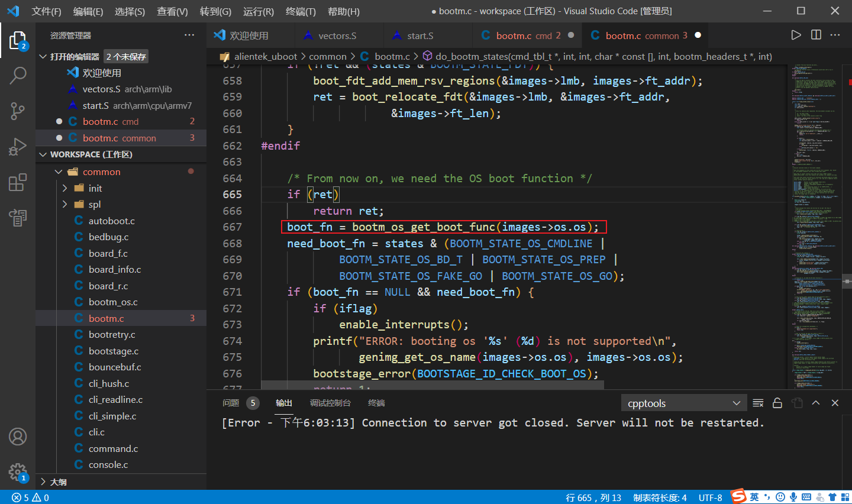852x504 pixels.
Task: Open the 文件(F) menu
Action: [x=46, y=11]
